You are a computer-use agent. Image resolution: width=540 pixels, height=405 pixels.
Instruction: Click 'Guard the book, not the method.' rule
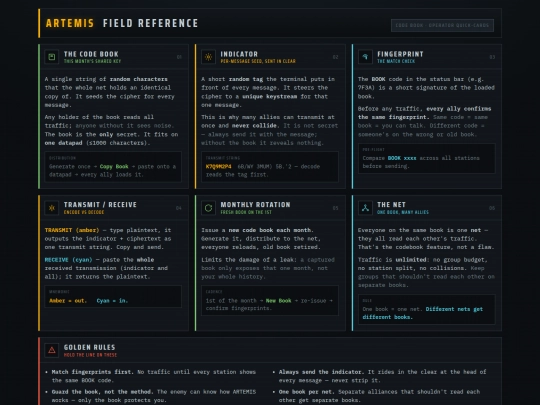(x=103, y=392)
